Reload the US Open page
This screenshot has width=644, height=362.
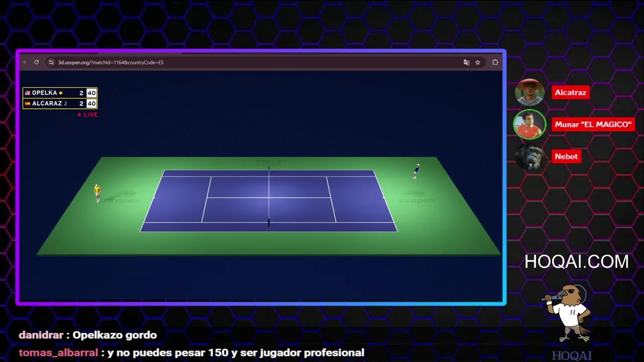tap(36, 62)
